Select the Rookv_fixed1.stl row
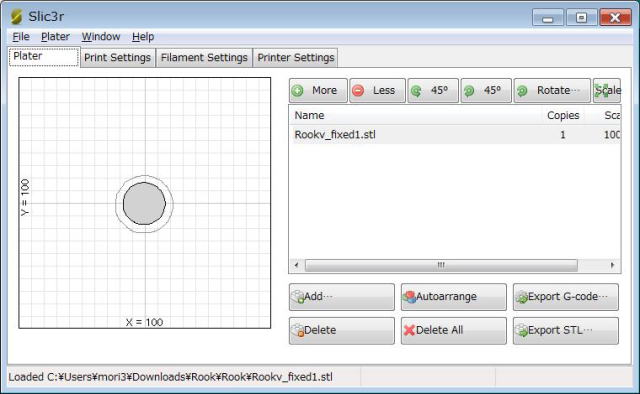Image resolution: width=640 pixels, height=394 pixels. coord(455,135)
